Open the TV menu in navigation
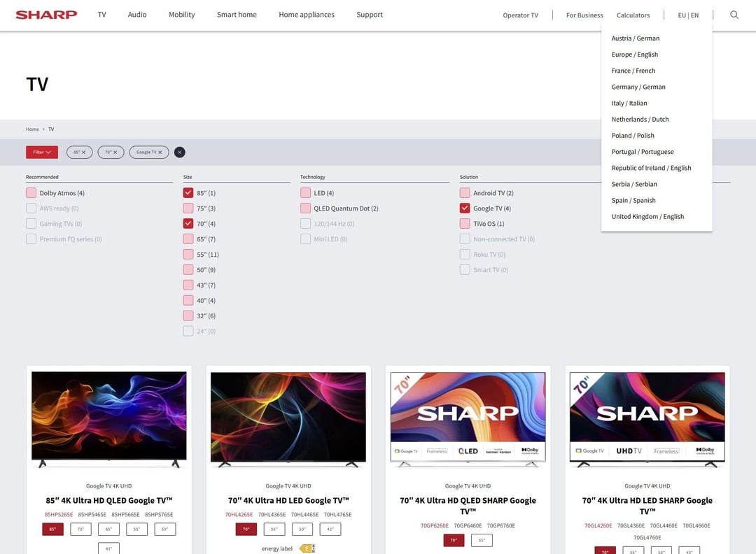756x554 pixels. (101, 15)
